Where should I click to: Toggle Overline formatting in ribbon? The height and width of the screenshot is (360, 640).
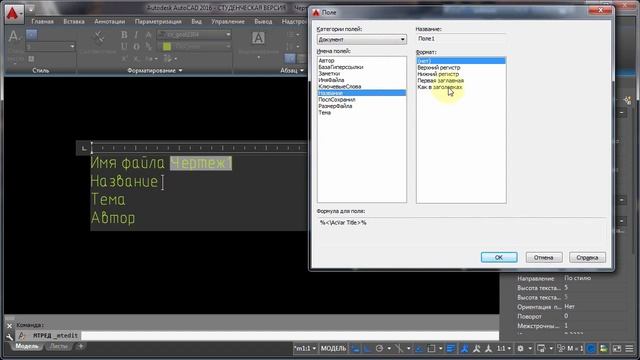tap(136, 47)
